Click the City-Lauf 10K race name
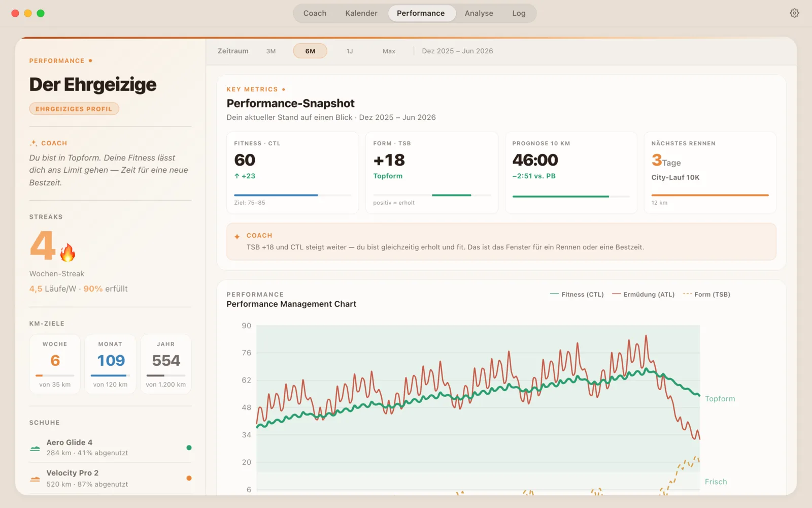Screen dimensions: 812x508 pos(675,177)
